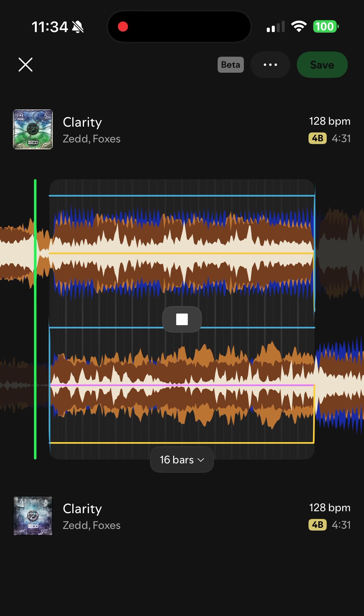The width and height of the screenshot is (364, 616).
Task: Tap the silent mode bell icon
Action: click(x=78, y=27)
